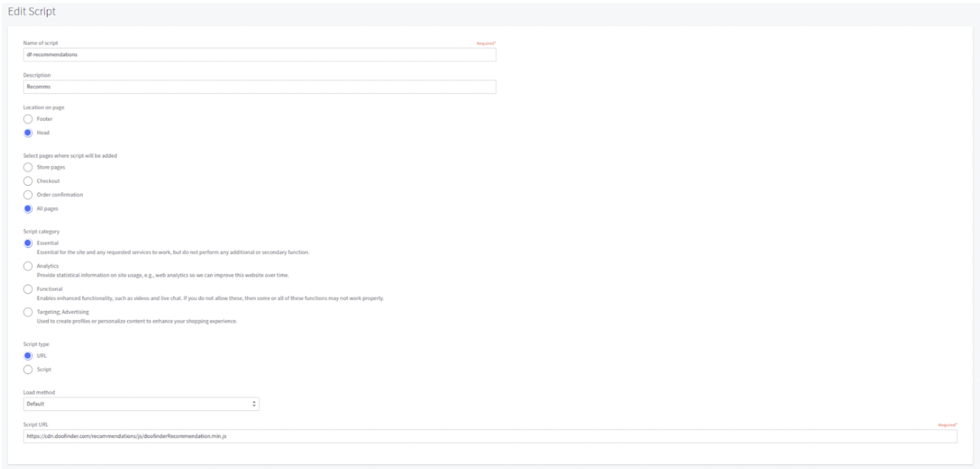Screen dimensions: 980x469
Task: Click into the Name of script field
Action: click(x=260, y=55)
